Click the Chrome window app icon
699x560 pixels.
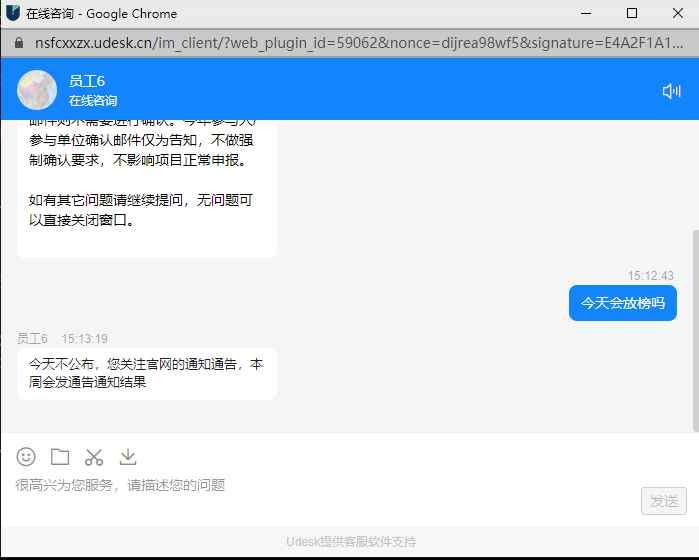[13, 13]
